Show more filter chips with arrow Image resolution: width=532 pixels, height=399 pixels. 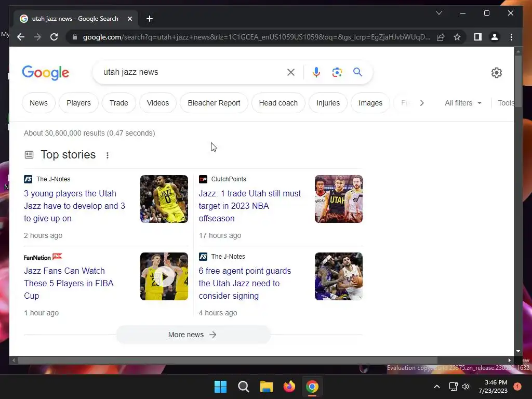point(422,103)
